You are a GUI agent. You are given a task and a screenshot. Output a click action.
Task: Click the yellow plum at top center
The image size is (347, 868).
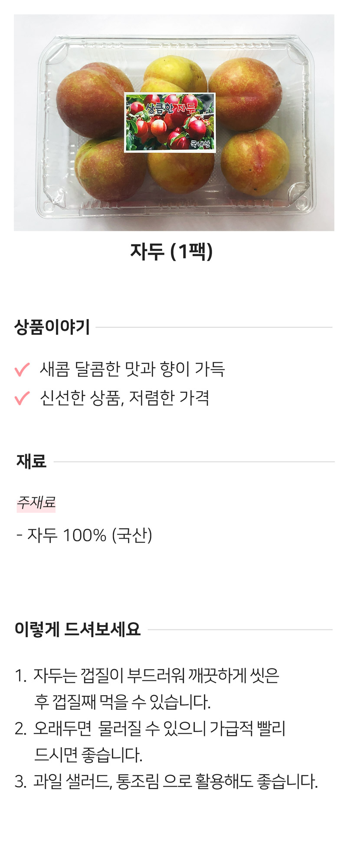[175, 74]
